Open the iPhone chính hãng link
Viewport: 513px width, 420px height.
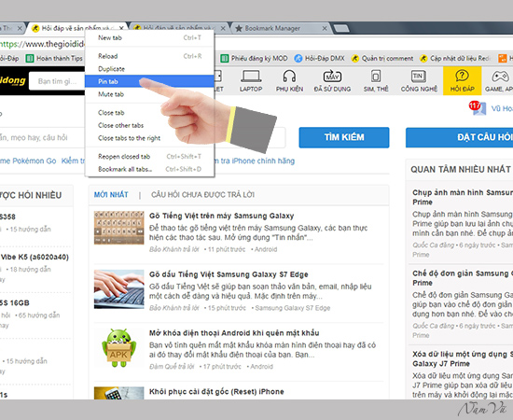click(x=255, y=161)
